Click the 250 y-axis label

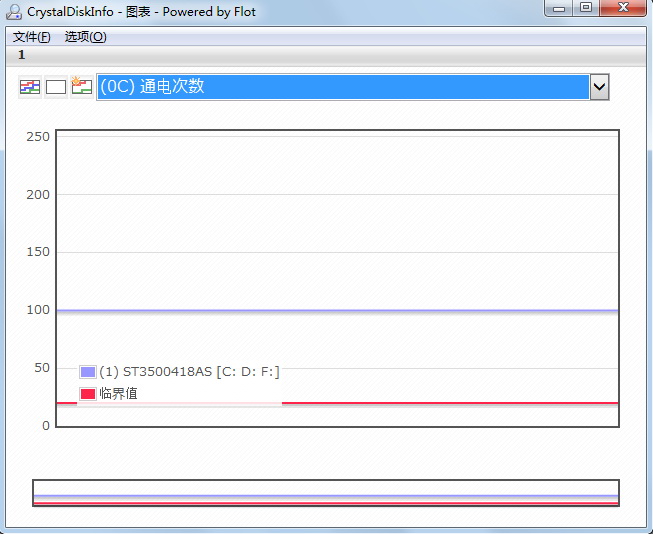pos(38,137)
